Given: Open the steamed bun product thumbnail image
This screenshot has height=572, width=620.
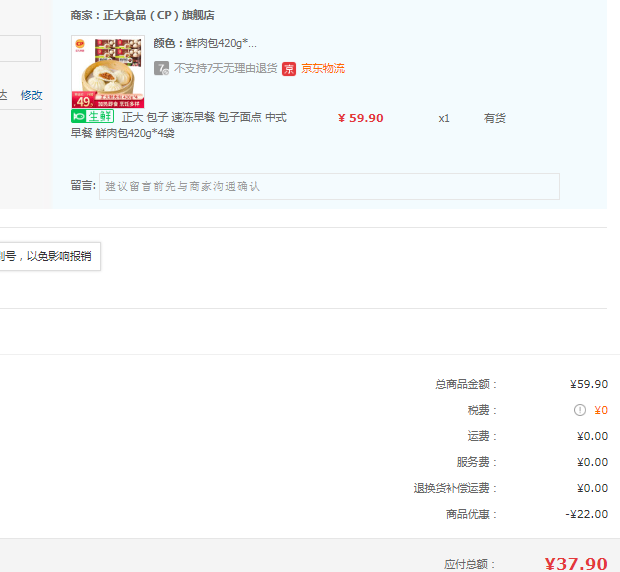Looking at the screenshot, I should tap(108, 72).
